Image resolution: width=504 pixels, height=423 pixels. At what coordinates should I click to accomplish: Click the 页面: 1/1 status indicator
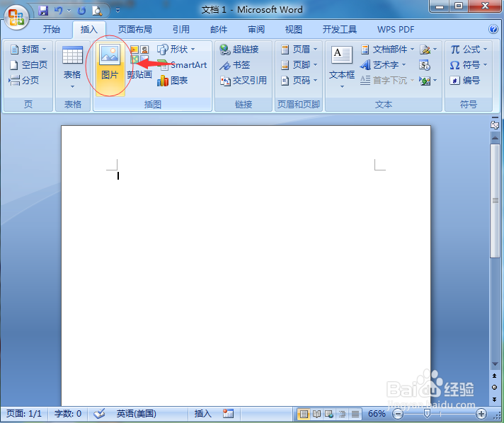click(x=24, y=414)
